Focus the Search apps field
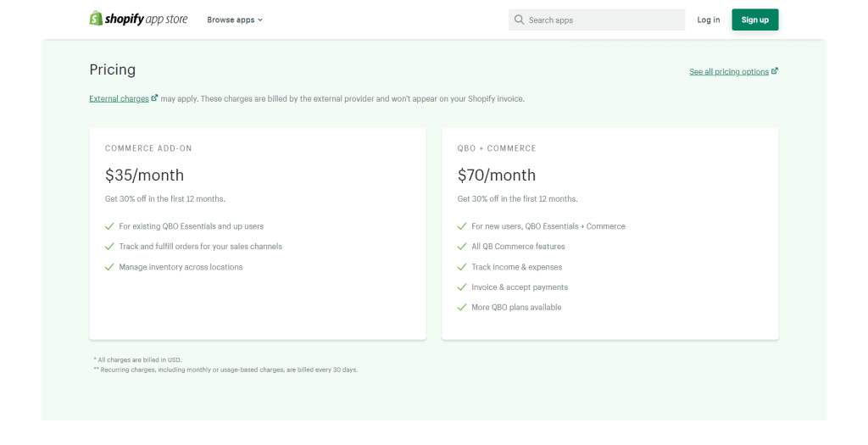 coord(597,20)
